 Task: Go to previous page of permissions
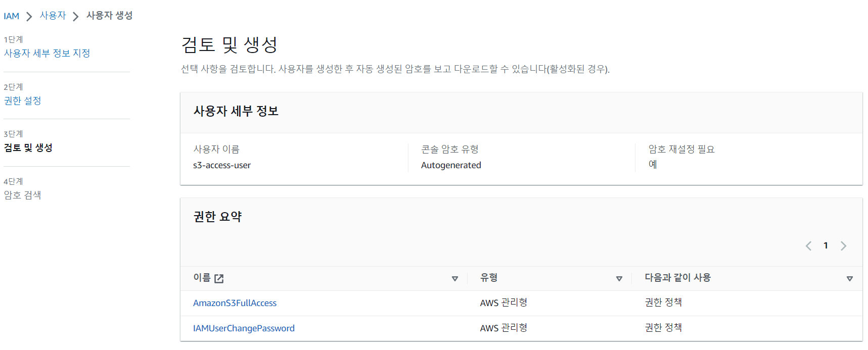coord(808,246)
